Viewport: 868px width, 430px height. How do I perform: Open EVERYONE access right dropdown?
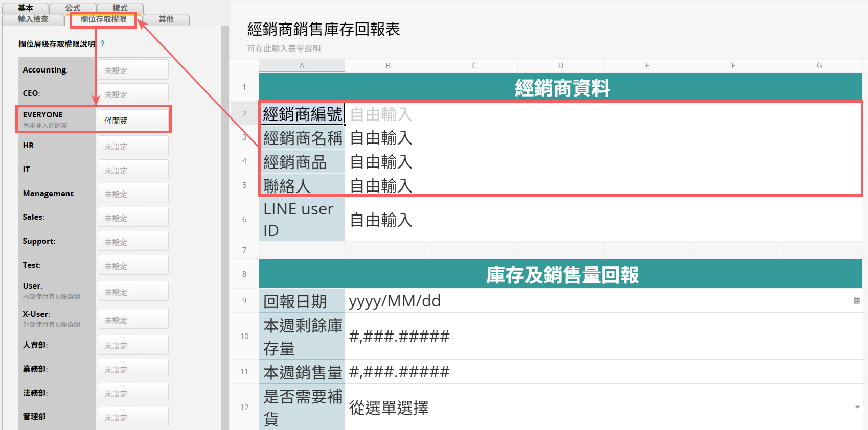click(x=133, y=121)
